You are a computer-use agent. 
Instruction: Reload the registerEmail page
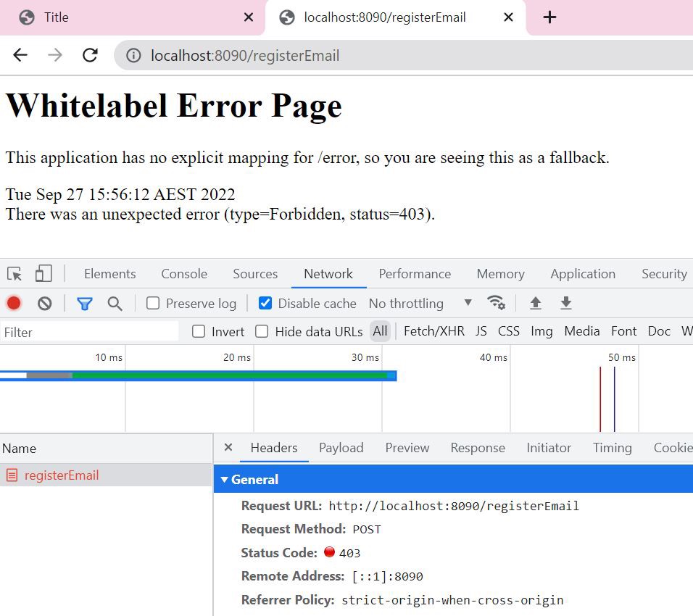tap(90, 55)
